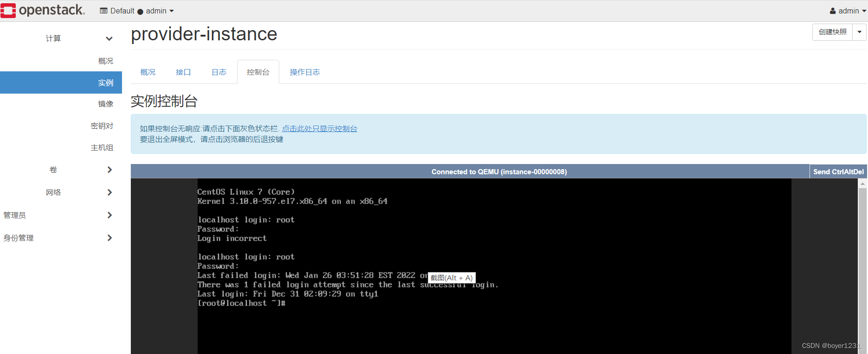Screen dimensions: 868x354
Task: Click the 'Login incorrect' console line
Action: 232,238
